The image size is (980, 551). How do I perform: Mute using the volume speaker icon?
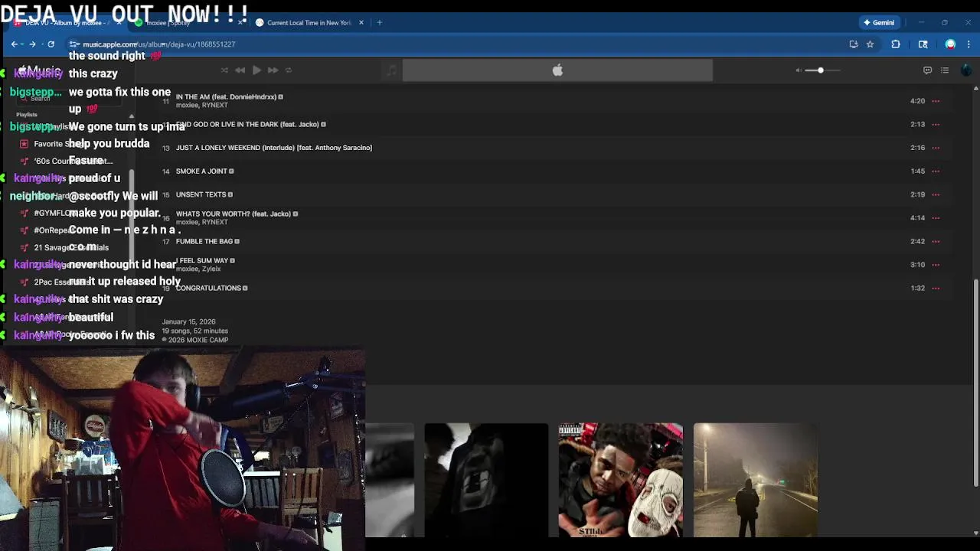[799, 70]
